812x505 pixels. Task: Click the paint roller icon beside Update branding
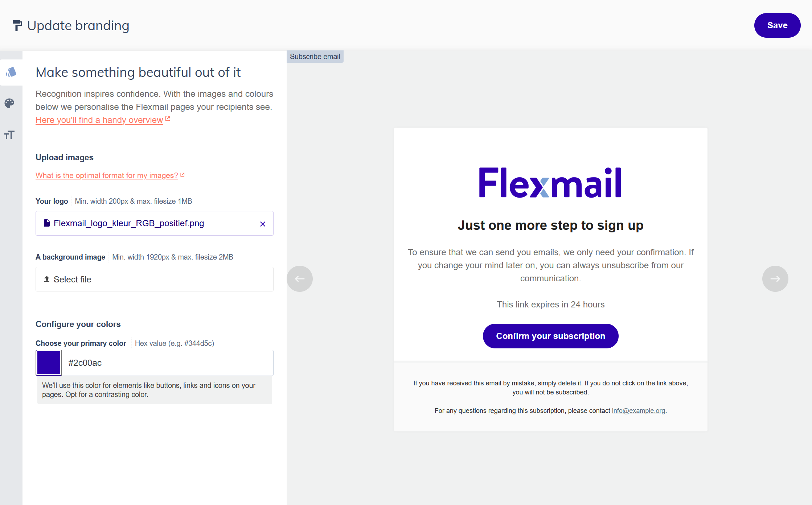click(17, 26)
